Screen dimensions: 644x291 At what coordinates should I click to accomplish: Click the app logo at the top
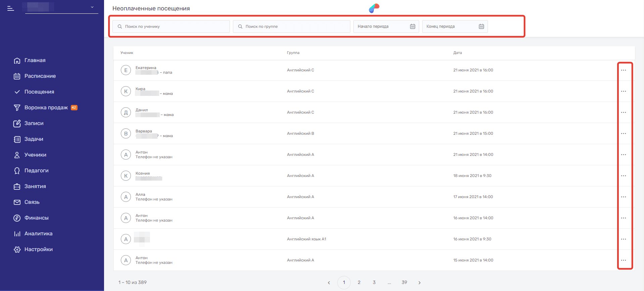(374, 8)
